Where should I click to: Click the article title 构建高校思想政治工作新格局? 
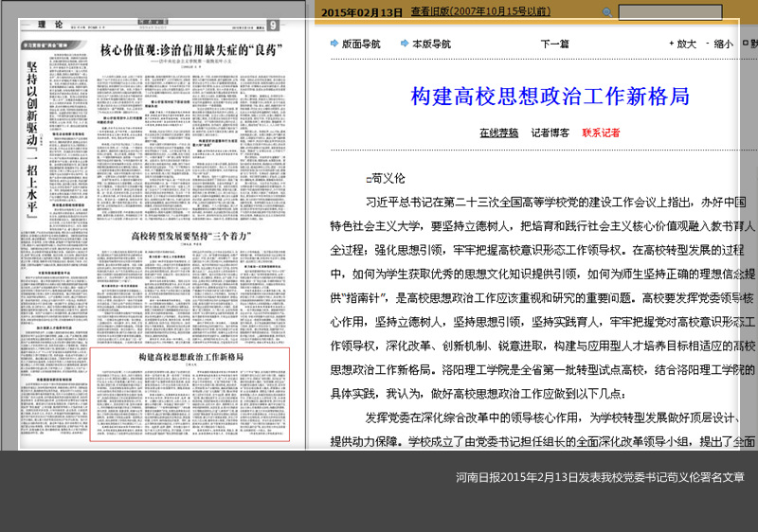(550, 96)
